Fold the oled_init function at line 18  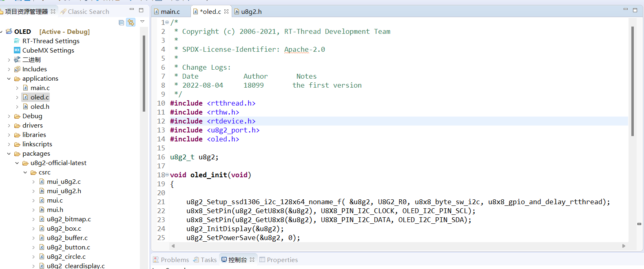tap(167, 174)
